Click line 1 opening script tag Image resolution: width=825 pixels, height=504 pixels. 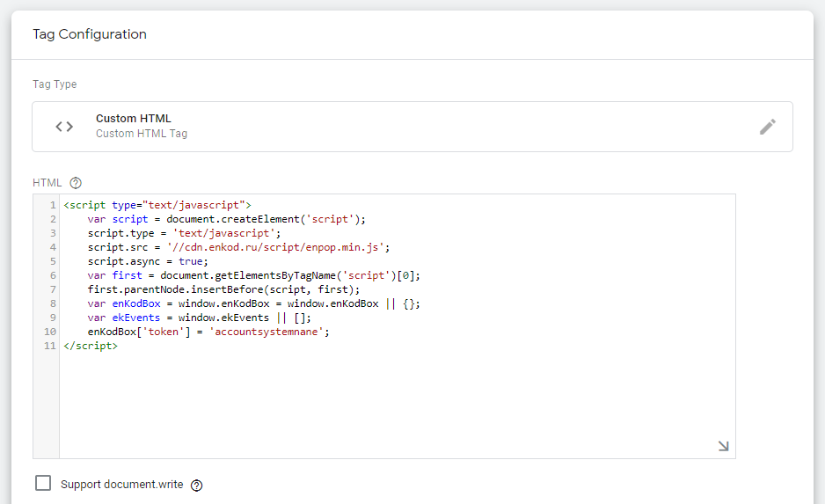click(157, 205)
